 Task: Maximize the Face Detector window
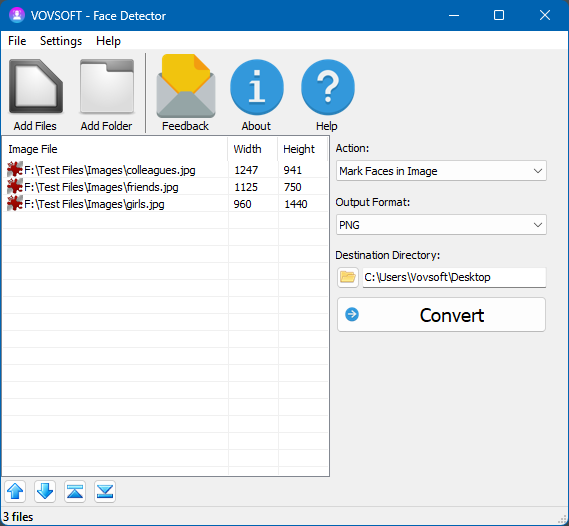point(499,15)
